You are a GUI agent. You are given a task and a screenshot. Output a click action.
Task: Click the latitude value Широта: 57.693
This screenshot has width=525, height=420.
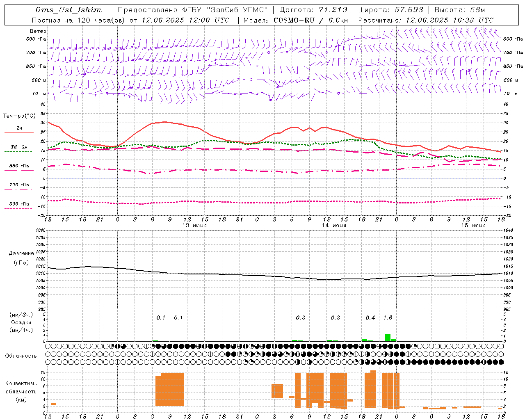[390, 10]
